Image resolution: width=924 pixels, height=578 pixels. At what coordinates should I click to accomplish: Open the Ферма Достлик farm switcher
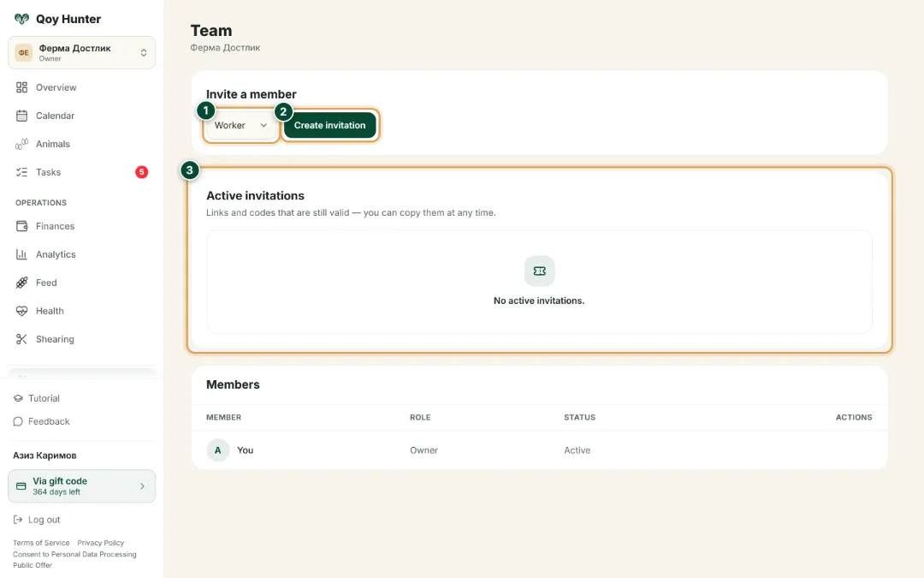click(x=82, y=52)
